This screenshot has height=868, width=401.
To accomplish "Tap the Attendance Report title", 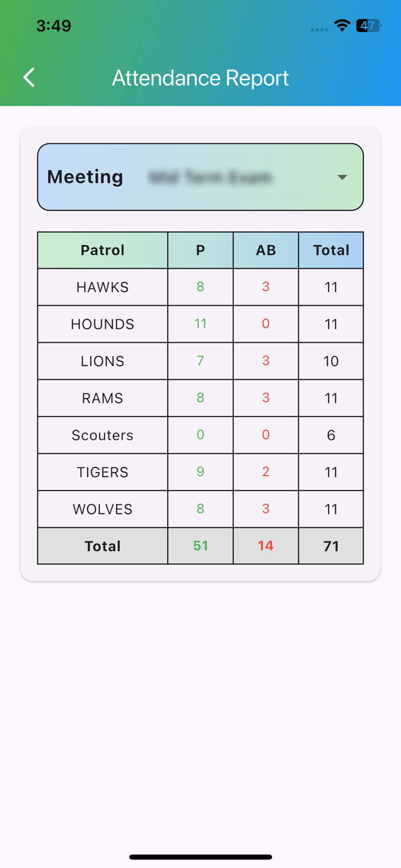I will pyautogui.click(x=200, y=78).
